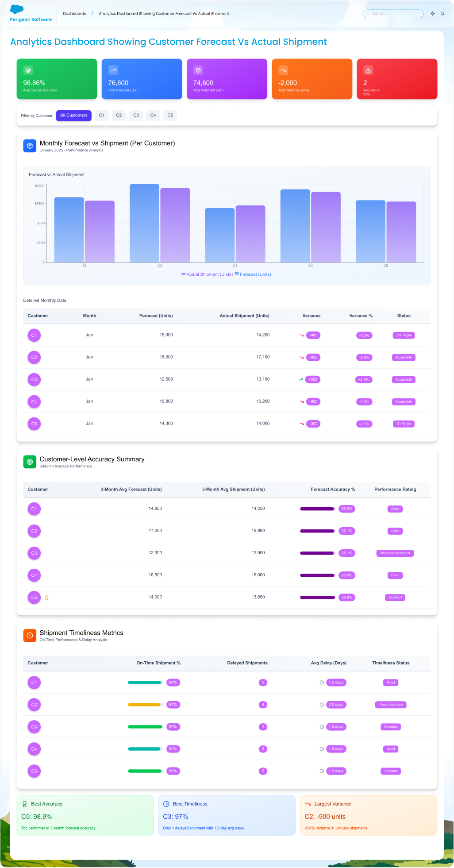Select the All Customers filter
Screen dimensions: 454x868
click(74, 116)
